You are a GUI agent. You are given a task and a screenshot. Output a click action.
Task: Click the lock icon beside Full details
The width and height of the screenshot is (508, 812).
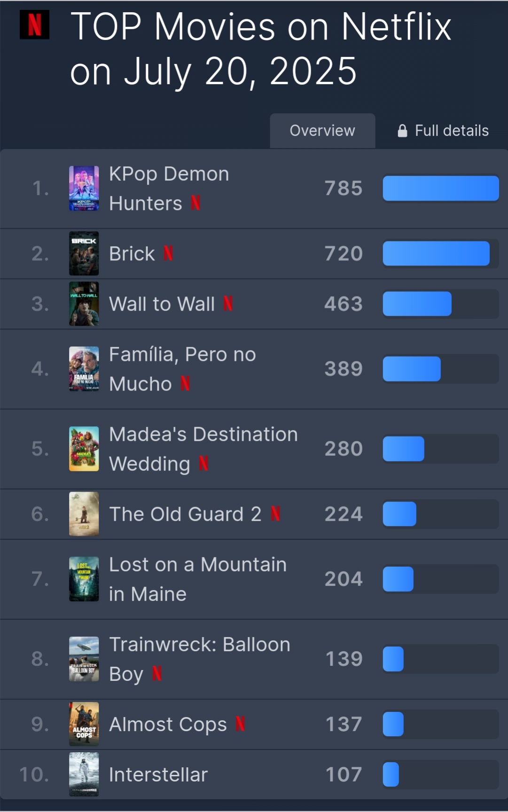pyautogui.click(x=402, y=131)
